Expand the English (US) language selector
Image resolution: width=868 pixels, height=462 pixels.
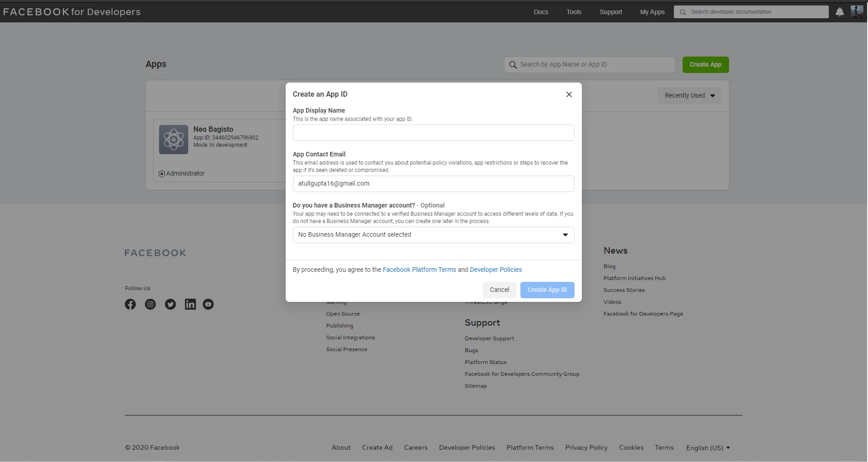(x=708, y=448)
